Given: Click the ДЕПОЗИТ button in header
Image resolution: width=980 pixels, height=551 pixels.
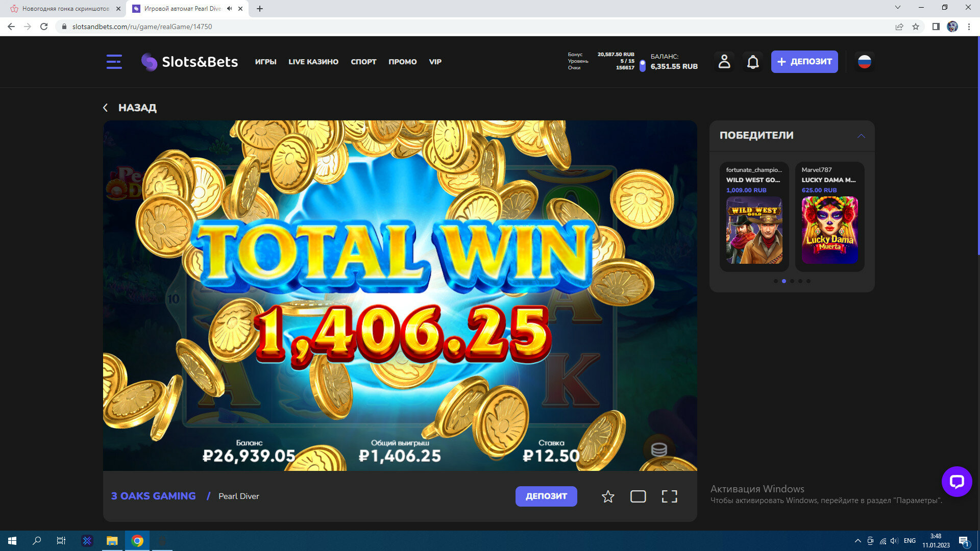Looking at the screenshot, I should [804, 62].
